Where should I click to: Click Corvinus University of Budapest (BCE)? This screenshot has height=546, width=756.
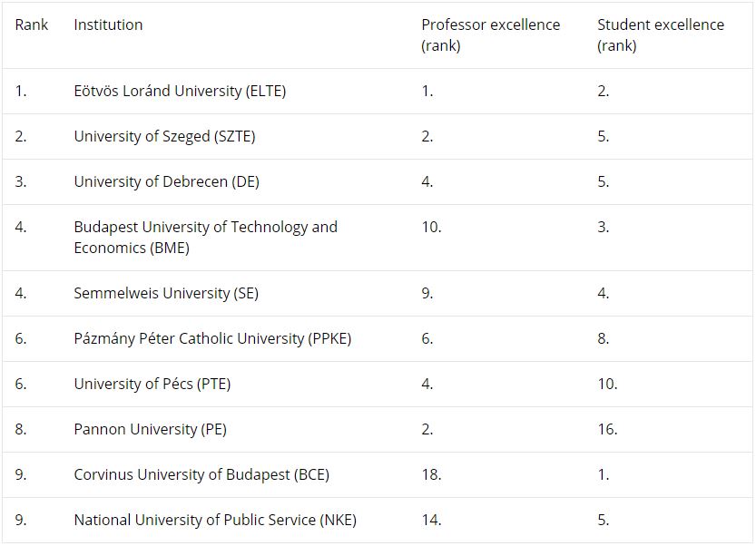(x=201, y=474)
